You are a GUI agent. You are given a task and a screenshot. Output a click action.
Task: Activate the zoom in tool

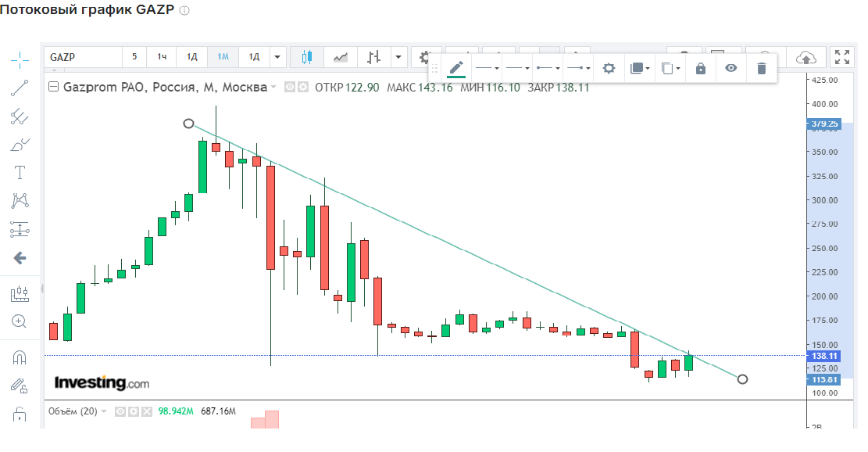click(x=20, y=321)
